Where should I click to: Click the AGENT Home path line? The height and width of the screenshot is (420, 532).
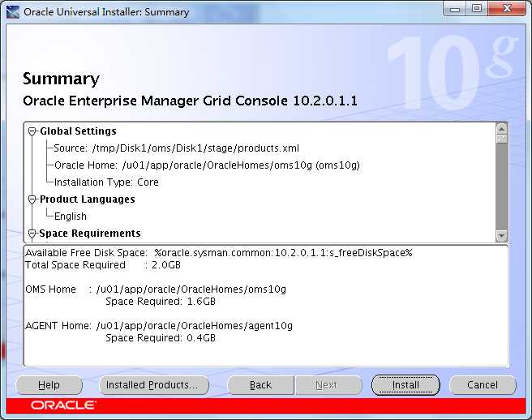(159, 326)
